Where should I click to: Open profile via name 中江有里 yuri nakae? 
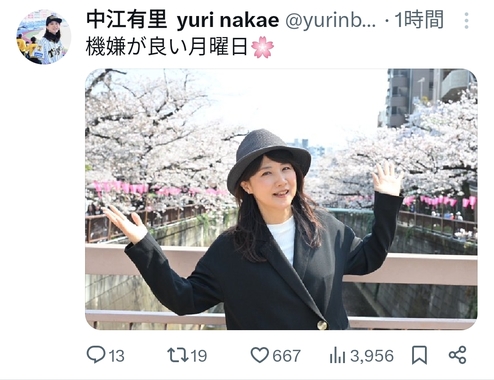click(182, 20)
